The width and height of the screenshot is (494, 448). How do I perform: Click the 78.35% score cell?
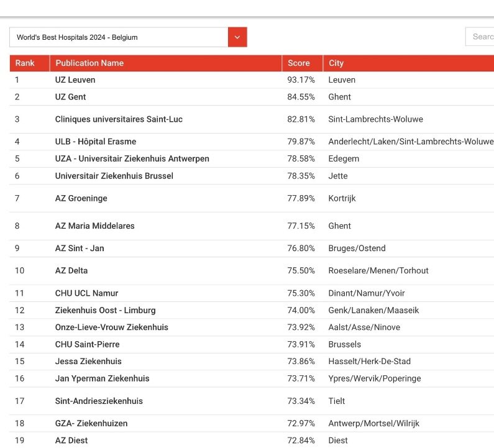(x=301, y=176)
